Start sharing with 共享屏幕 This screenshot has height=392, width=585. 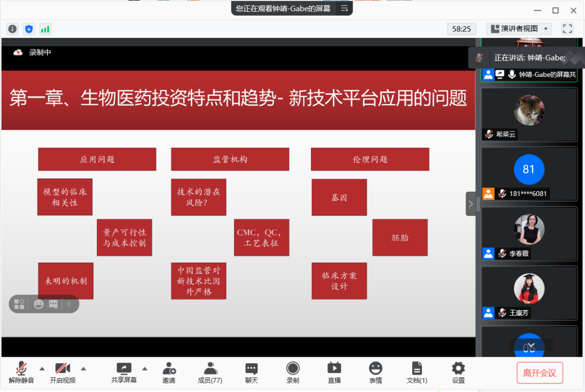coord(124,372)
